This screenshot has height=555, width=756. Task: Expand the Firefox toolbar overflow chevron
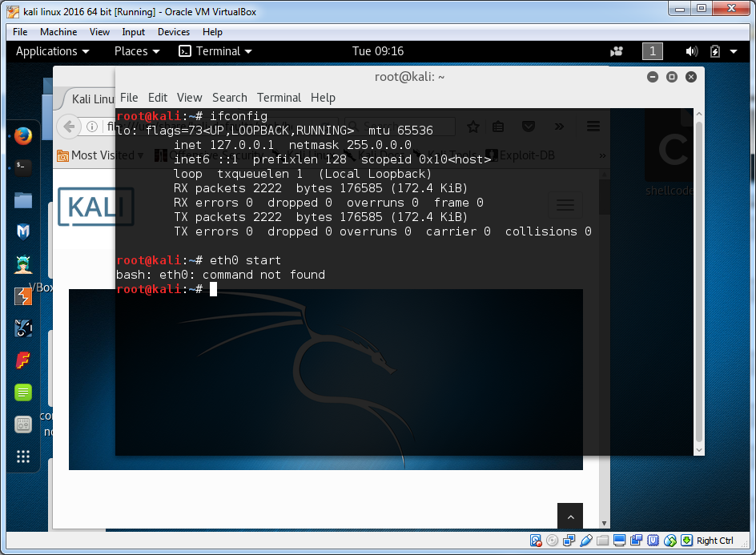tap(559, 127)
